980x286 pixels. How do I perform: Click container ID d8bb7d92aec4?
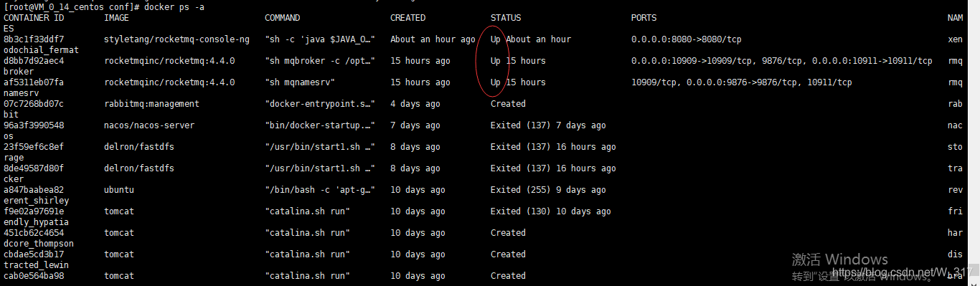click(34, 61)
